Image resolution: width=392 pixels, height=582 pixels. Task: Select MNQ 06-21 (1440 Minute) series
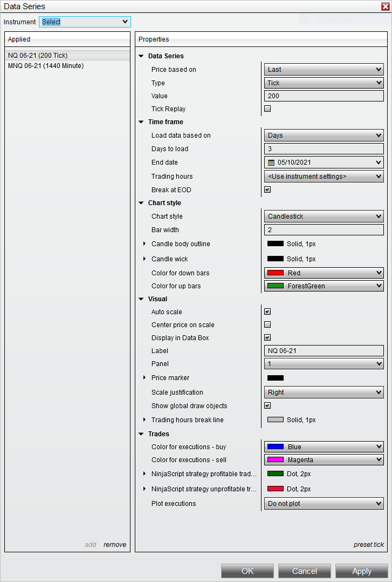coord(46,66)
